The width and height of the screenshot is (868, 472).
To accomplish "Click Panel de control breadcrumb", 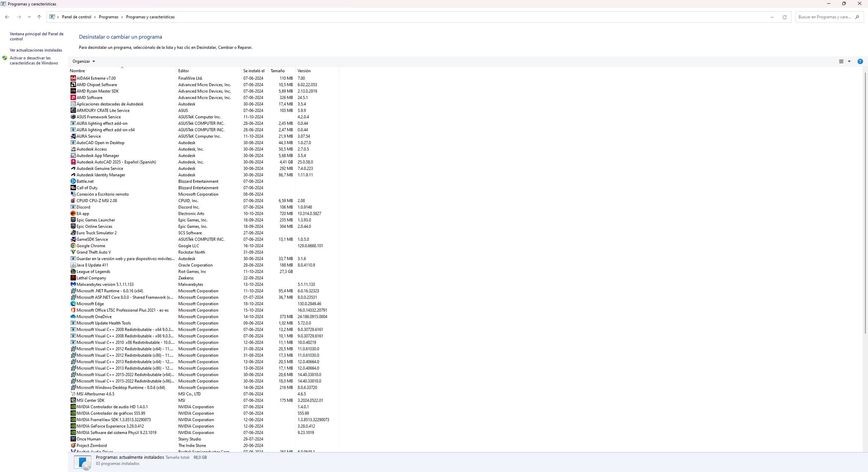I will point(76,17).
